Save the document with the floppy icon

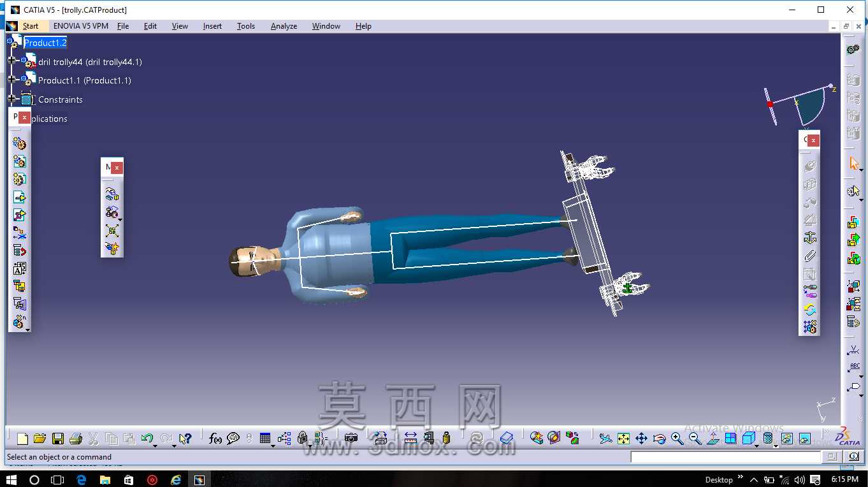[58, 439]
